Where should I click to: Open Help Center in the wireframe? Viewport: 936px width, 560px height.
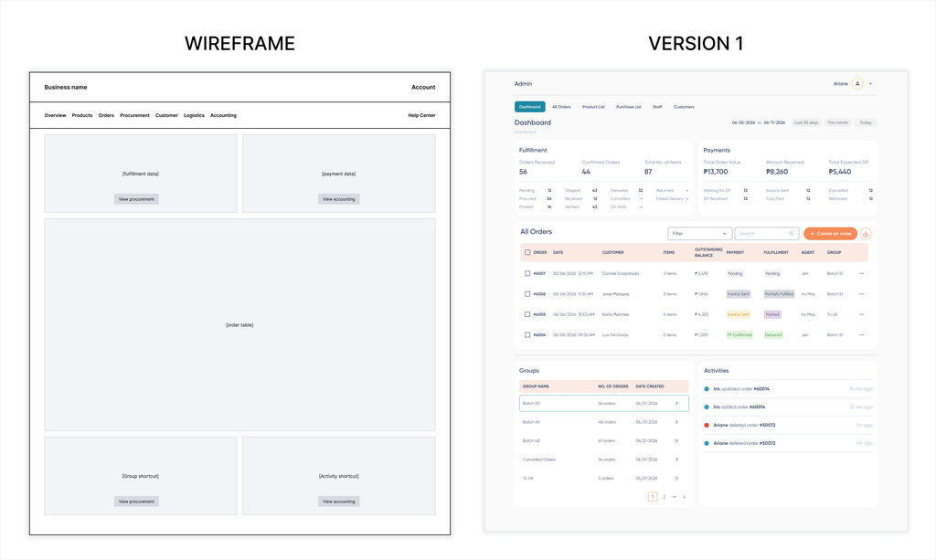click(x=421, y=115)
